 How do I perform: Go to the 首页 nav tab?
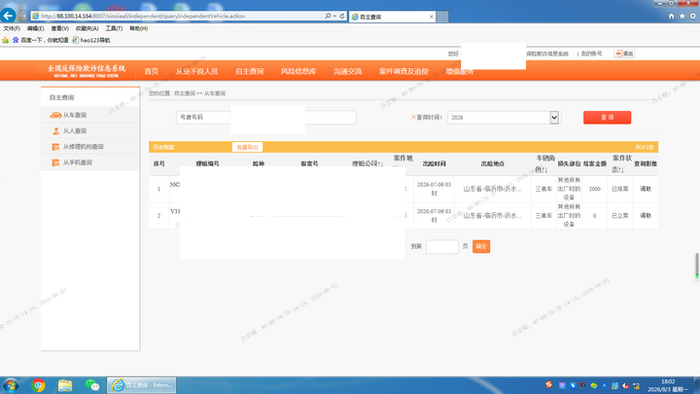click(151, 71)
